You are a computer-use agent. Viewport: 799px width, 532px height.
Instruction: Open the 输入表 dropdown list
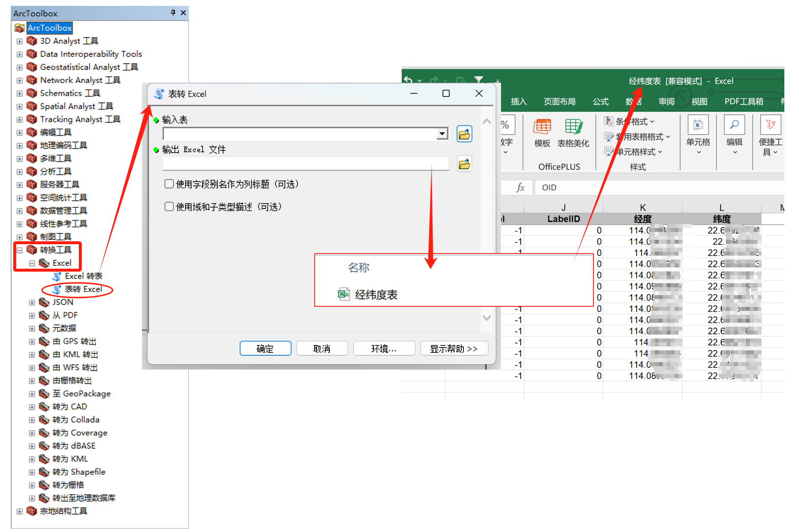click(x=442, y=134)
